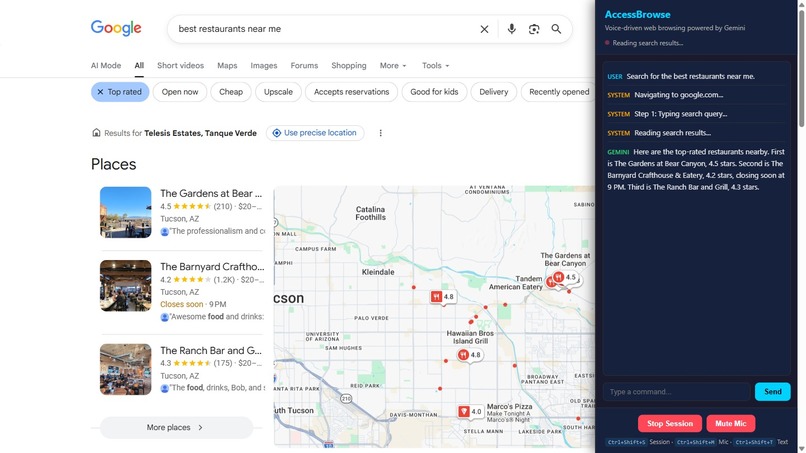Click the AccessBrowse panel scrollbar
806x453 pixels.
[801, 67]
